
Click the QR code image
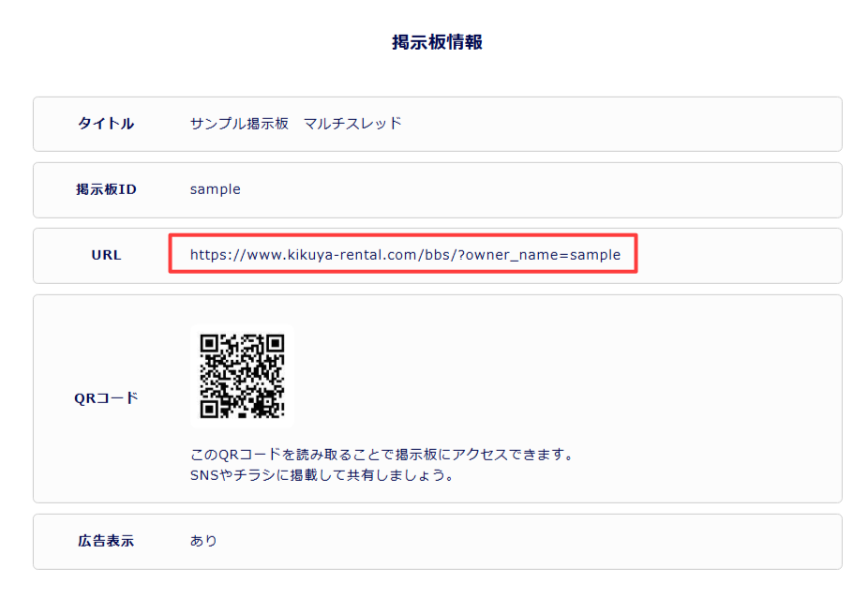click(242, 376)
